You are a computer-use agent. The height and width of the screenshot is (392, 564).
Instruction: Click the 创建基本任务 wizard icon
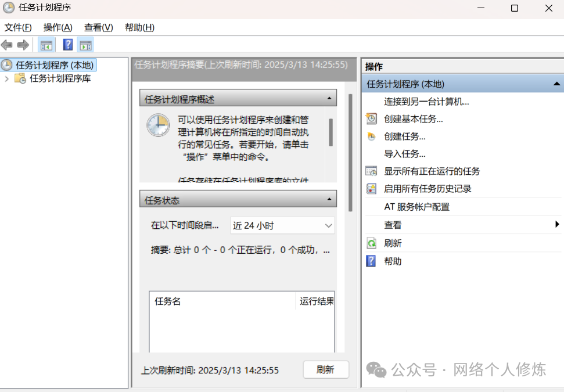371,119
